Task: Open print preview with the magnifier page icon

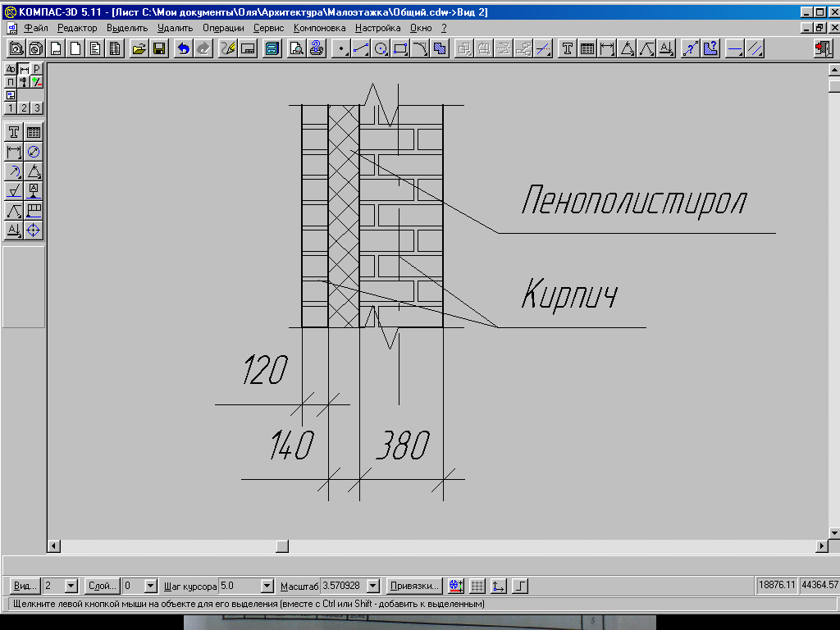Action: [x=297, y=48]
